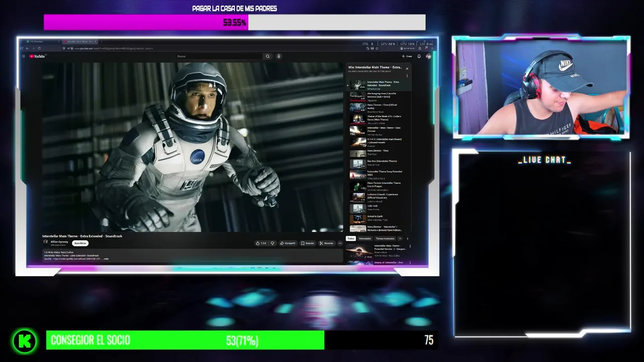The height and width of the screenshot is (362, 644).
Task: Click the Recortar clip button
Action: 327,243
